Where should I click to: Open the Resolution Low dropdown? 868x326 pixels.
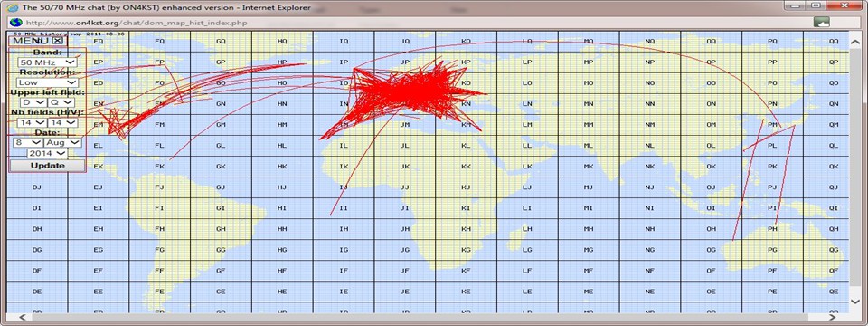pos(47,82)
